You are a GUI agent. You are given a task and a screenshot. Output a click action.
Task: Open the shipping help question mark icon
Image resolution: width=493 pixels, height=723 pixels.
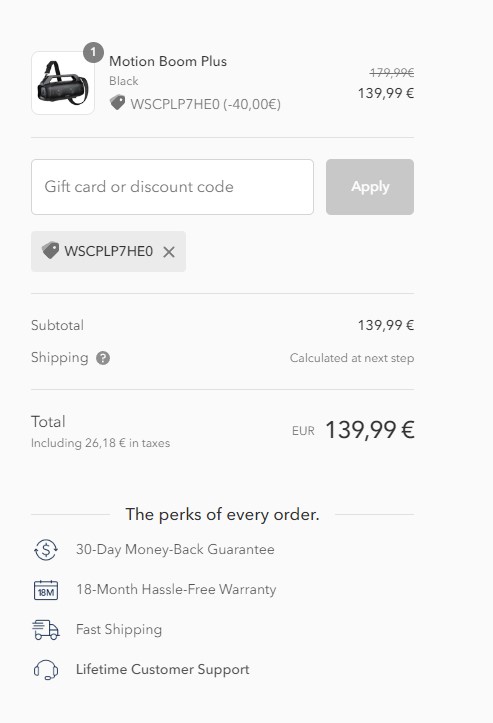(103, 358)
